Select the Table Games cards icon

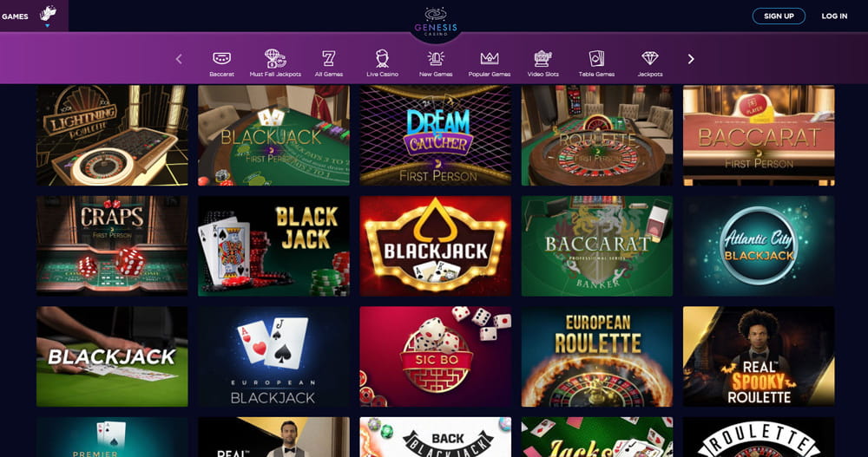pos(596,58)
